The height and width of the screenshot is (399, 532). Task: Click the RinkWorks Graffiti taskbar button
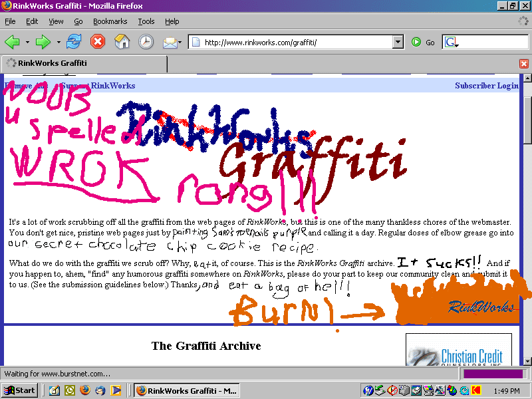click(x=187, y=390)
